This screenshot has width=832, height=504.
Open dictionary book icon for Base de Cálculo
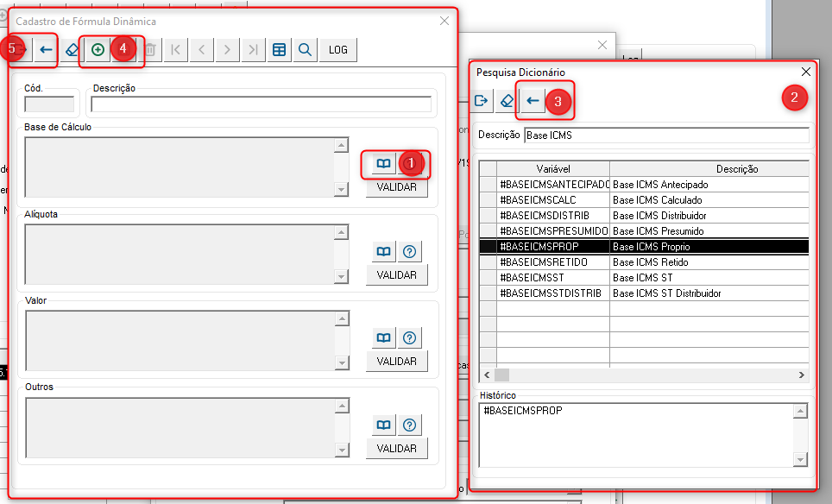click(x=383, y=163)
